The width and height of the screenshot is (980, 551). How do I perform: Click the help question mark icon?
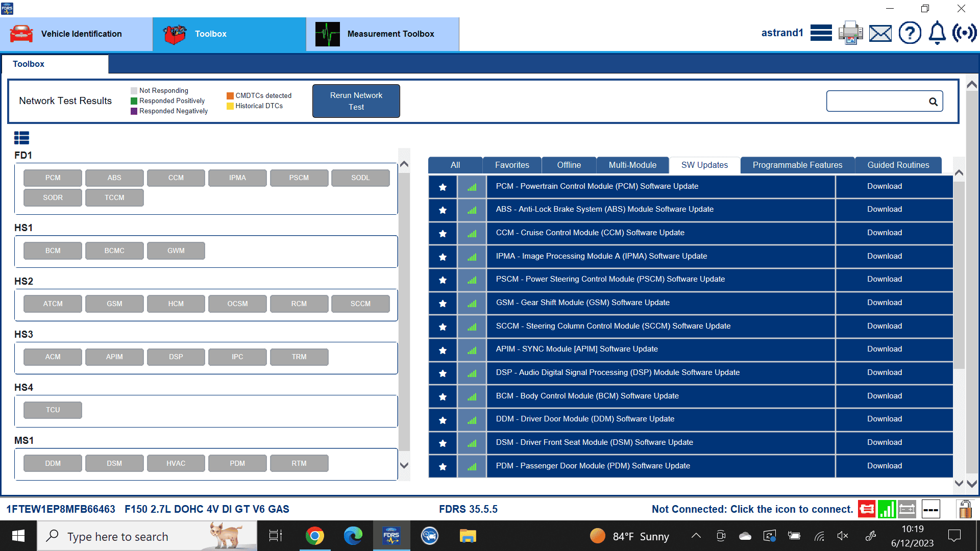pos(910,33)
